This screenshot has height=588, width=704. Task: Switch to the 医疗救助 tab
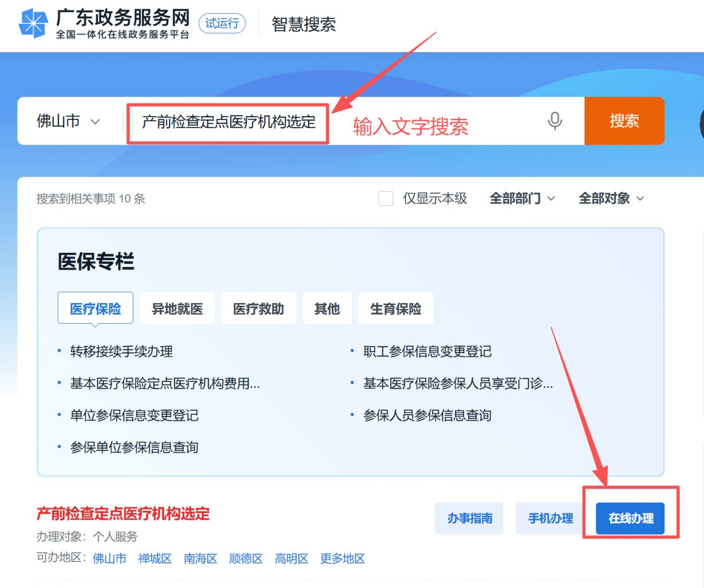tap(259, 308)
